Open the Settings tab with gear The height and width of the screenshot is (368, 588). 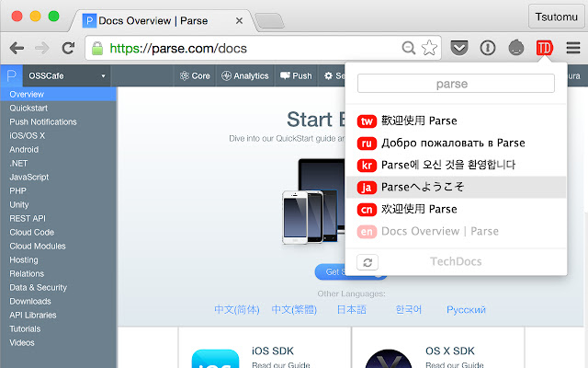tap(332, 75)
